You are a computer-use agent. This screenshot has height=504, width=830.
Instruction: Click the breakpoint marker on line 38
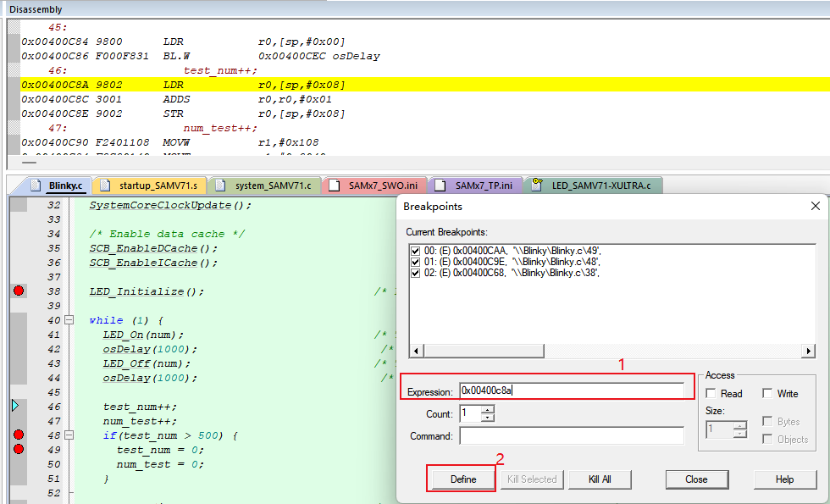pyautogui.click(x=19, y=291)
